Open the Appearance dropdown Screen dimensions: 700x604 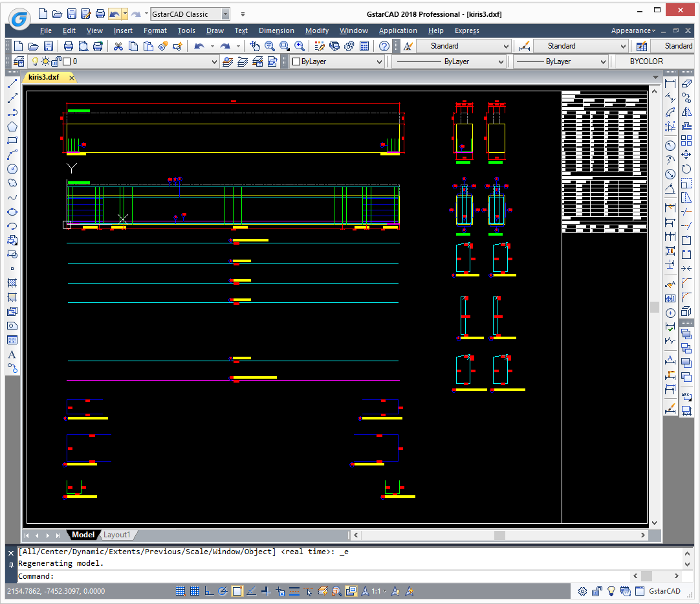pyautogui.click(x=633, y=30)
